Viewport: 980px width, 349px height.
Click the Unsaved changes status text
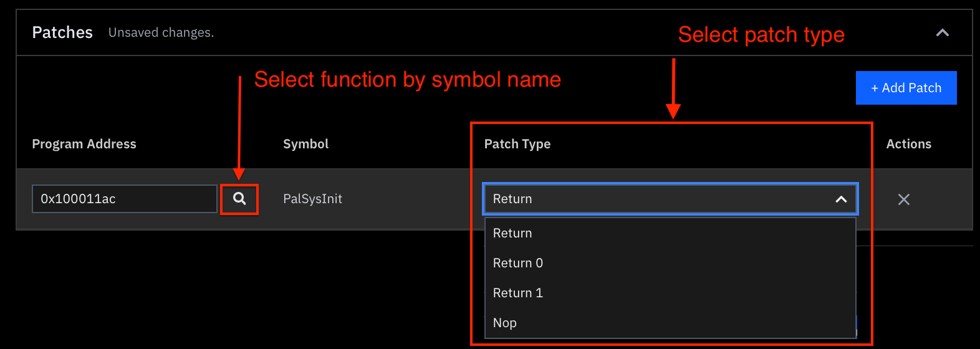(161, 32)
